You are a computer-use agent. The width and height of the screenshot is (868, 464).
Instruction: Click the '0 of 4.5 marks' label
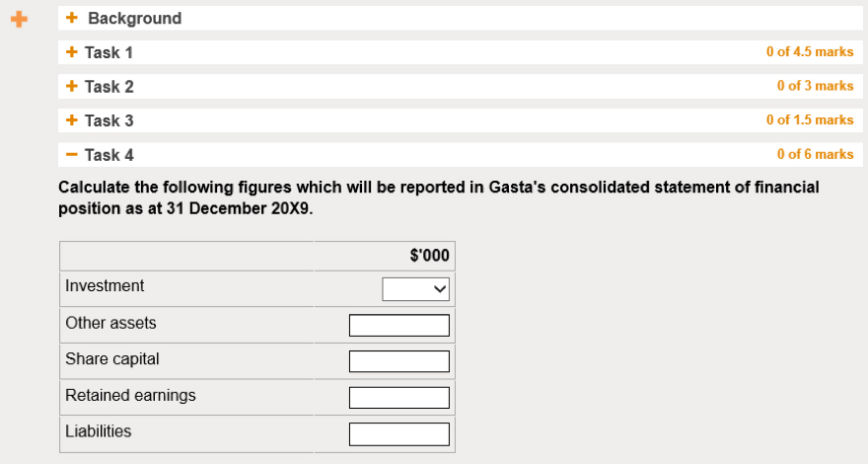(809, 52)
